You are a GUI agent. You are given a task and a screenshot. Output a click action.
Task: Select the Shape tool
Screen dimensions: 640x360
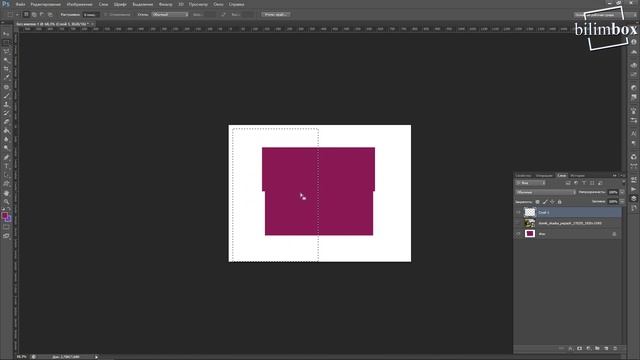pyautogui.click(x=6, y=184)
